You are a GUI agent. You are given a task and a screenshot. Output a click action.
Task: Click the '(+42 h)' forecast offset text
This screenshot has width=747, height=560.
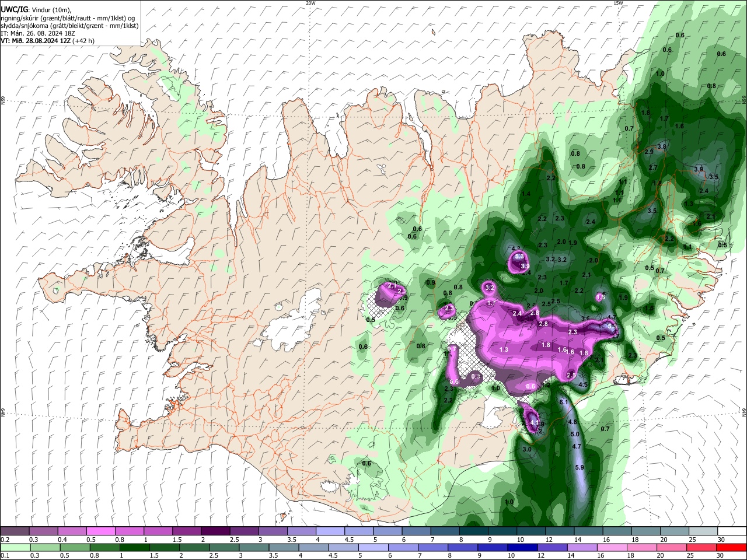pos(83,41)
